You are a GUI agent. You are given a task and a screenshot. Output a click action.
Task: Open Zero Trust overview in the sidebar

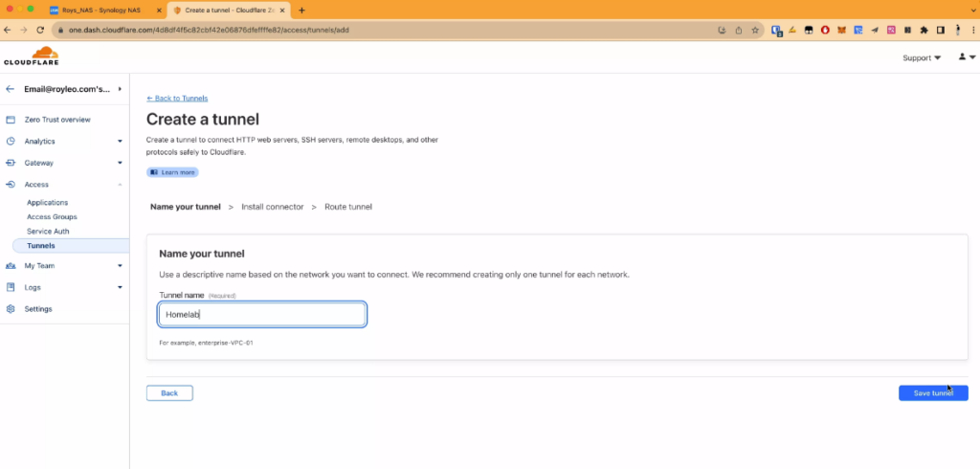tap(57, 120)
